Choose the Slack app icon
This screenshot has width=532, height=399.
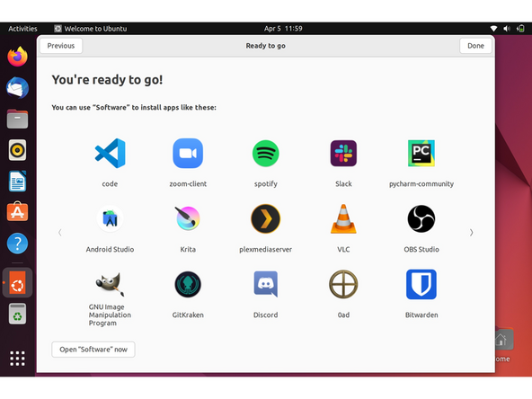coord(343,154)
